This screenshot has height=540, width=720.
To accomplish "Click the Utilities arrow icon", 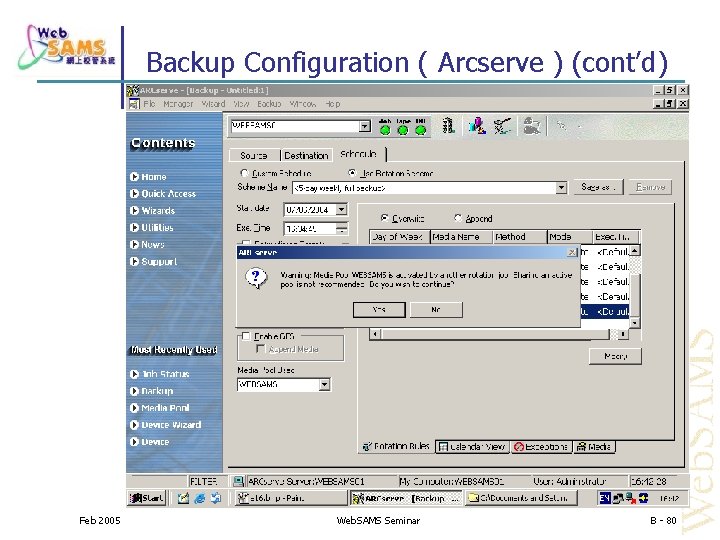I will pos(135,228).
